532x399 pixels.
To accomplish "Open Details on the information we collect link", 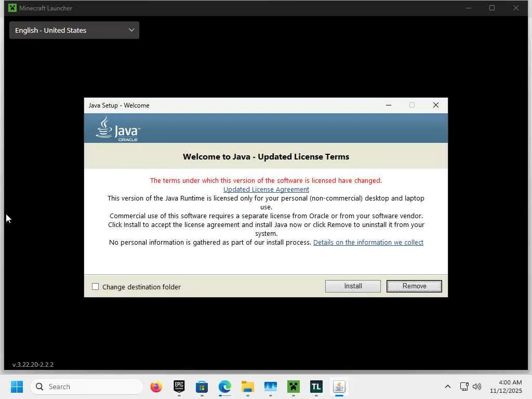I will [x=368, y=242].
